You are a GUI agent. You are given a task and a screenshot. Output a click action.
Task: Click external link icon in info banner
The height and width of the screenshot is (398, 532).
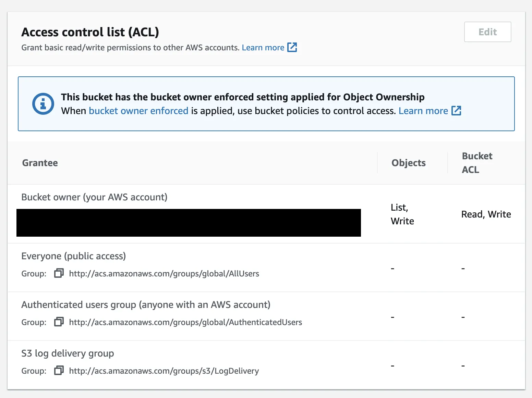pos(456,111)
